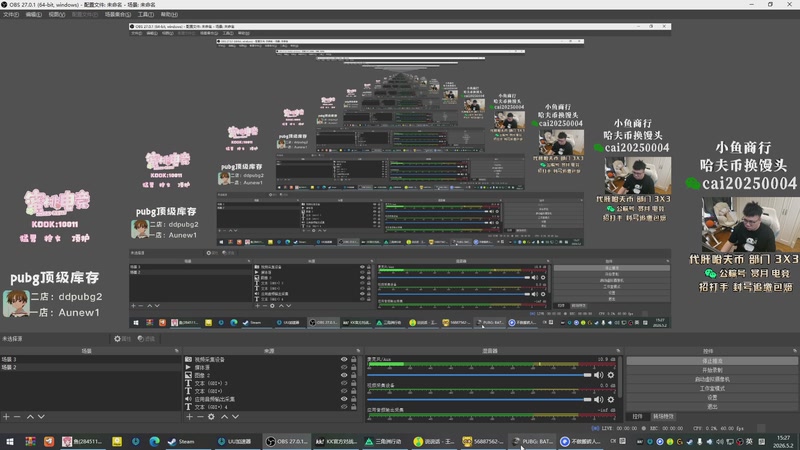
Task: Open KK官方对战 taskbar app
Action: [x=336, y=441]
